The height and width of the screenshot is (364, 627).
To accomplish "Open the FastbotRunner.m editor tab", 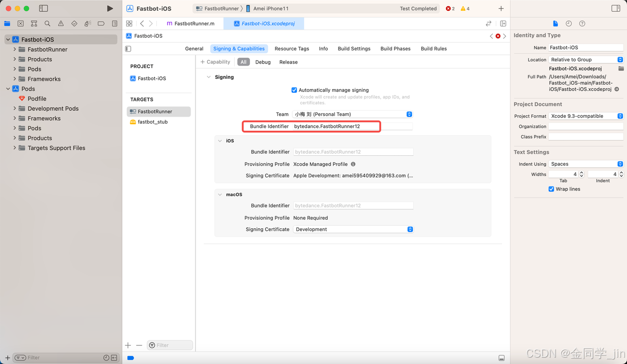I will point(191,24).
